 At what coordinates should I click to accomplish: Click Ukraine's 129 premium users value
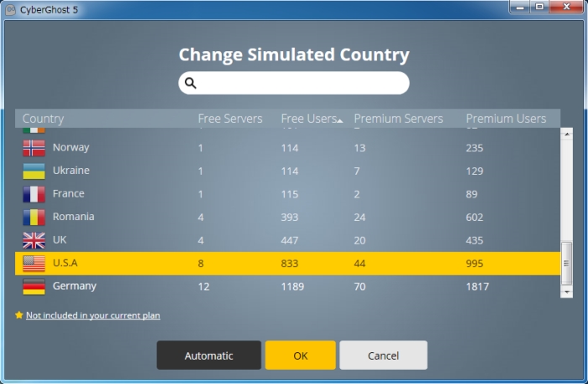click(475, 171)
